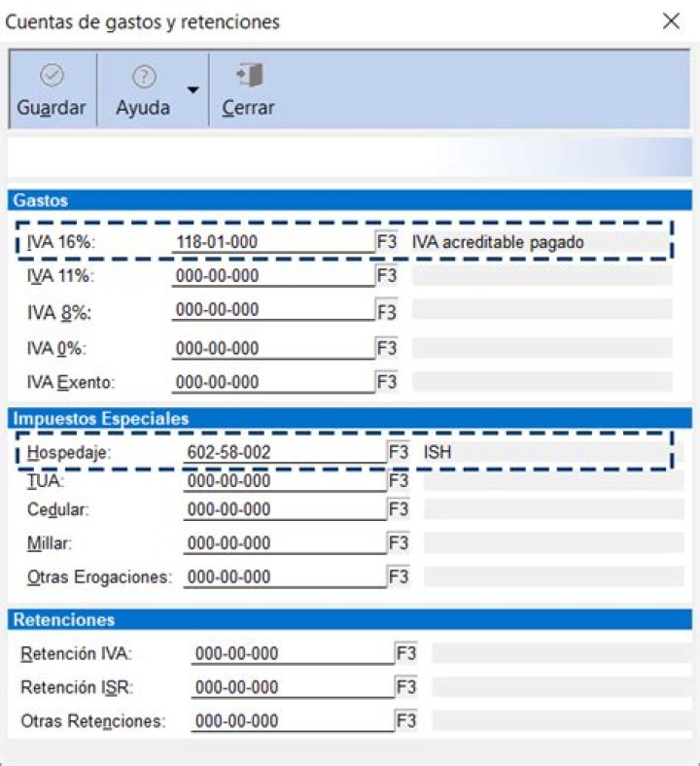This screenshot has width=700, height=766.
Task: Select the Retención IVA account field
Action: point(292,654)
